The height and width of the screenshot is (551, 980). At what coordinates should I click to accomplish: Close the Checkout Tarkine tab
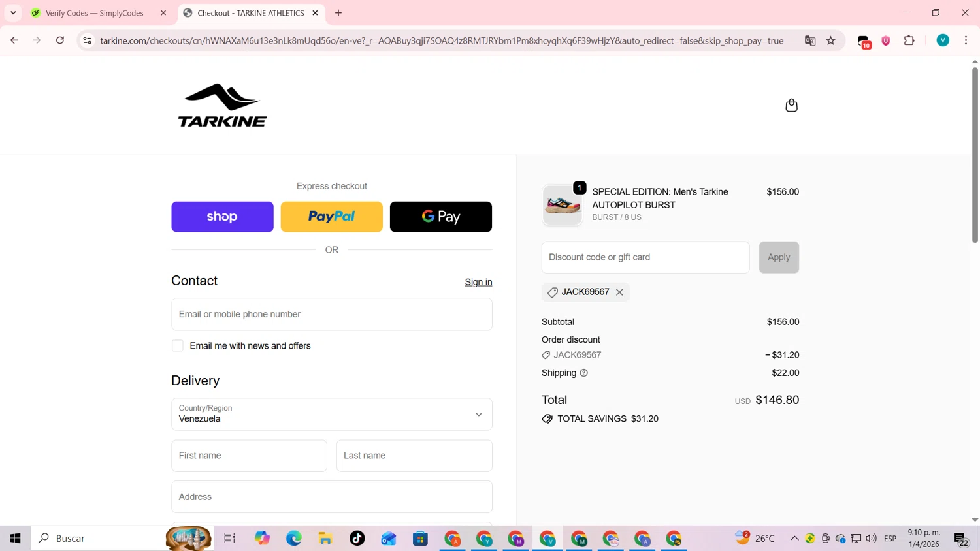(315, 13)
